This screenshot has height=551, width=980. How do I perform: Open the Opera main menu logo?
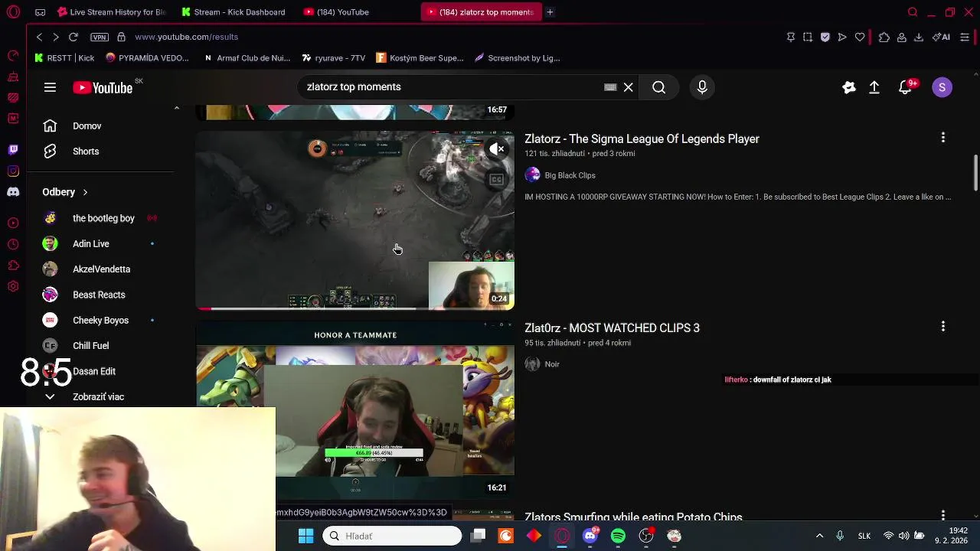13,12
